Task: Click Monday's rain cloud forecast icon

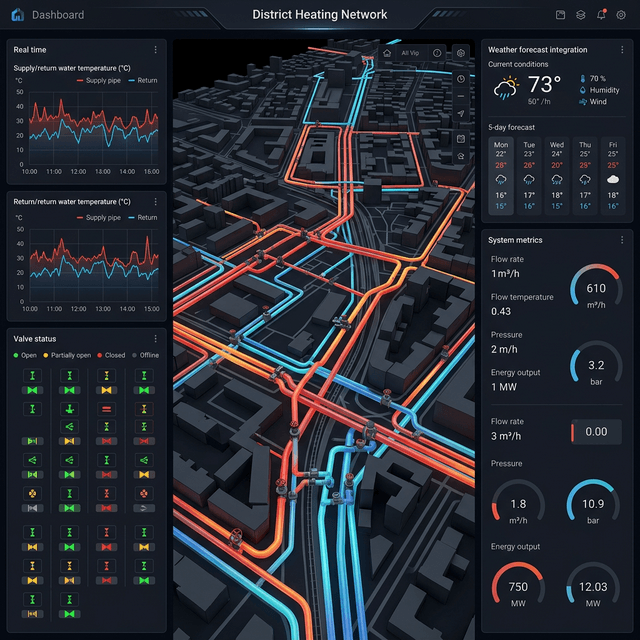Action: pyautogui.click(x=501, y=180)
